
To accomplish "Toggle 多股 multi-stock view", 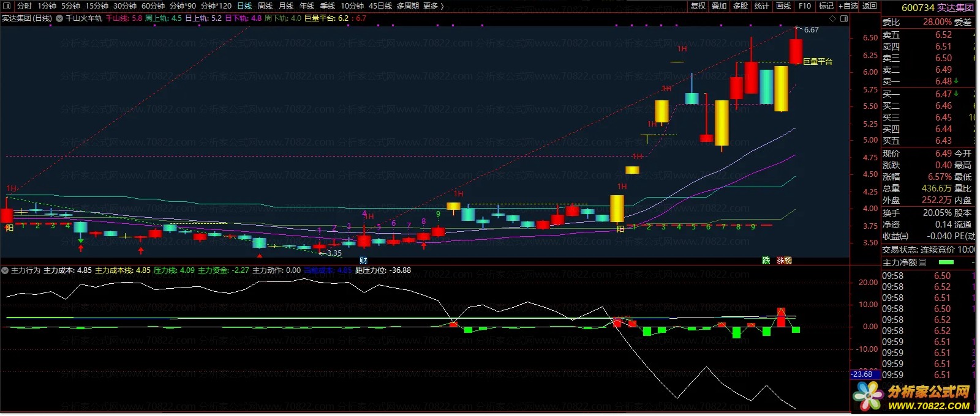I will (740, 6).
